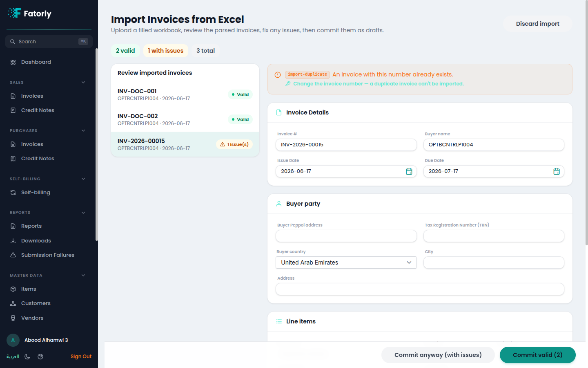Screen dimensions: 588x368
Task: Click the Submission Failures warning icon
Action: tap(13, 255)
